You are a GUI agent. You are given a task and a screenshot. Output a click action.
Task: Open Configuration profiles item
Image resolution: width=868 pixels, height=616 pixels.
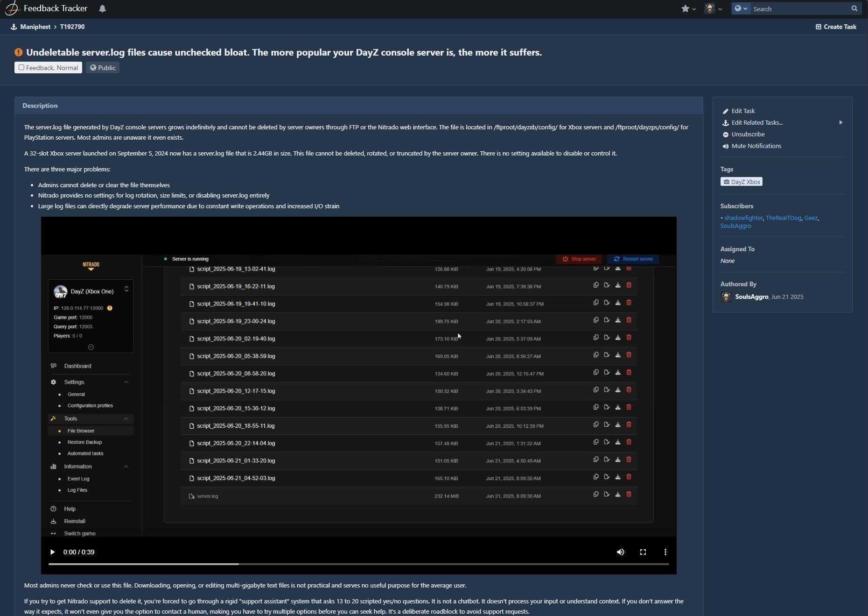[x=90, y=406]
